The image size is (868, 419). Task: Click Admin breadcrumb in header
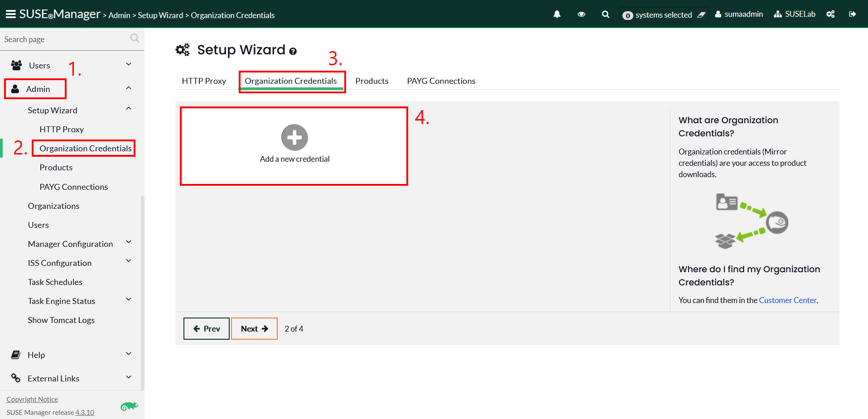(119, 15)
